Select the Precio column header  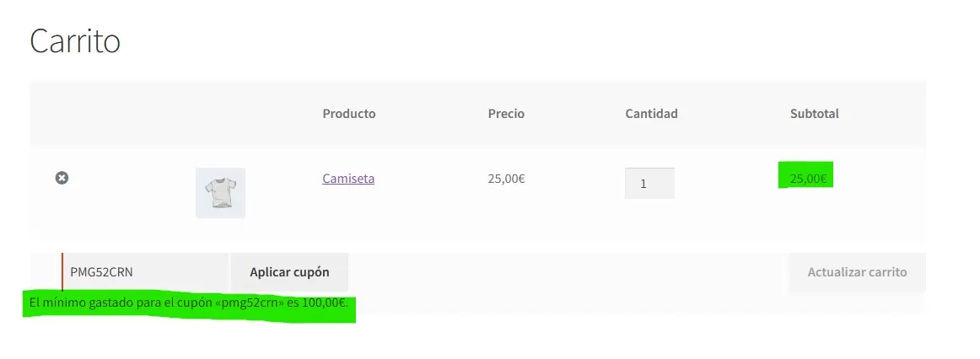coord(506,114)
